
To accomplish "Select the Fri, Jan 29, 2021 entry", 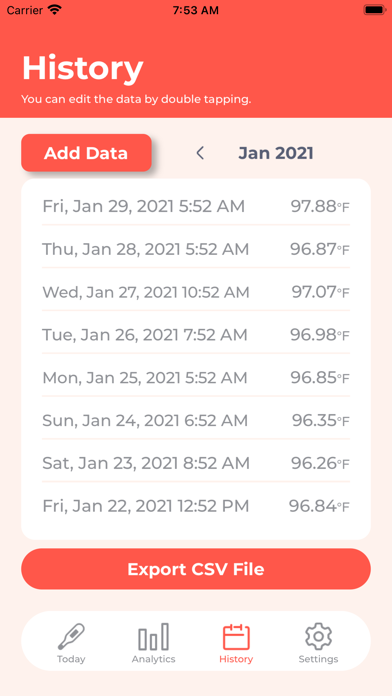I will (196, 206).
